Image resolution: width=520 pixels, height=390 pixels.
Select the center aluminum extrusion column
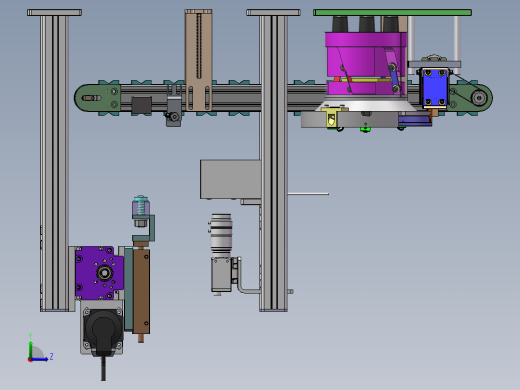click(x=273, y=163)
